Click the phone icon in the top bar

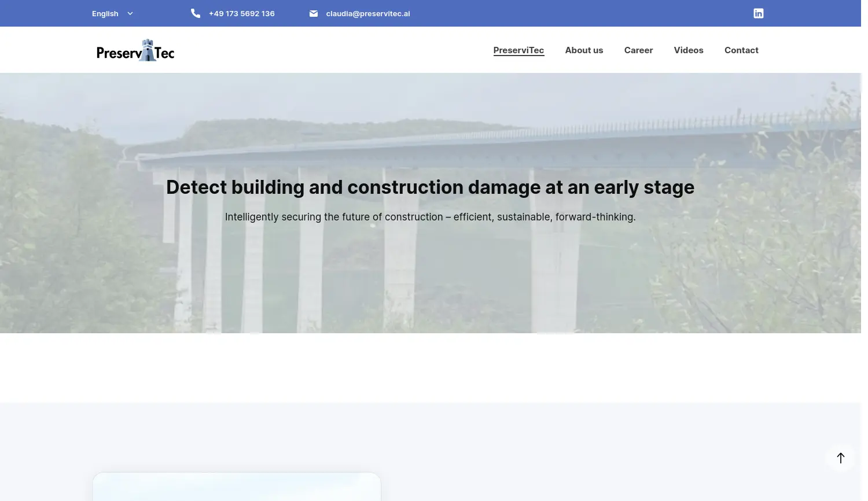click(196, 13)
